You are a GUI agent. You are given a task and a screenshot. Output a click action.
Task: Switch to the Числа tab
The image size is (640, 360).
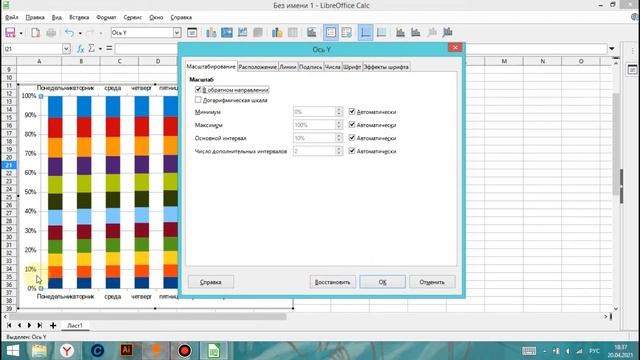(333, 67)
